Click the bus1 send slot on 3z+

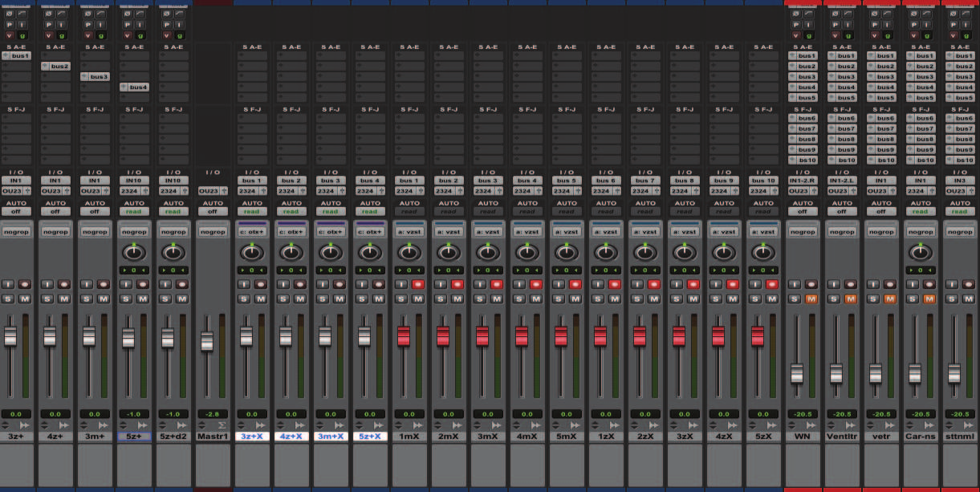tap(16, 56)
